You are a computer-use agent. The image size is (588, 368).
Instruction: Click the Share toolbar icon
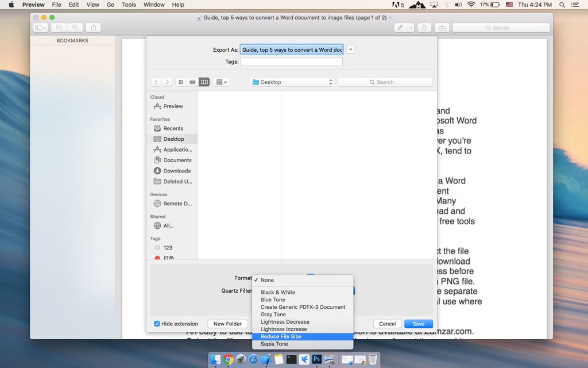94,28
